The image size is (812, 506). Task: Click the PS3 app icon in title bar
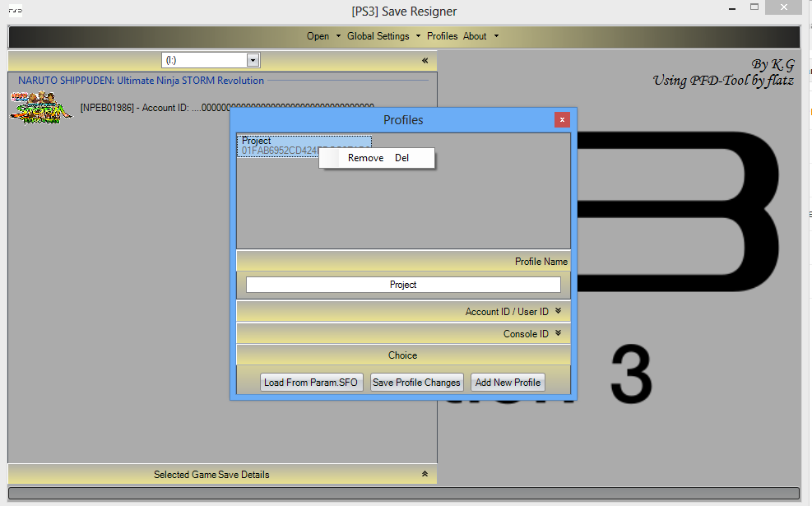click(16, 11)
